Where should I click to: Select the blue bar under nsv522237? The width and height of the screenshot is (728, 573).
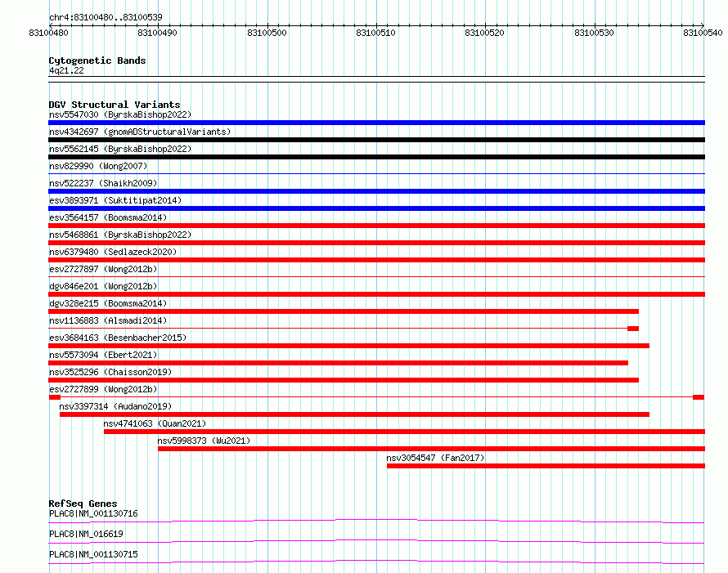(x=376, y=191)
